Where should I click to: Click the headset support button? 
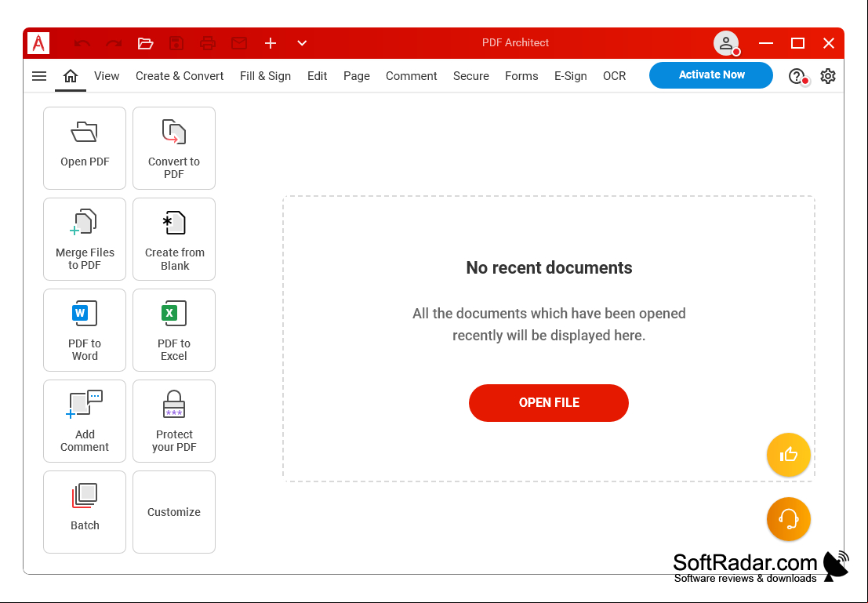click(789, 519)
